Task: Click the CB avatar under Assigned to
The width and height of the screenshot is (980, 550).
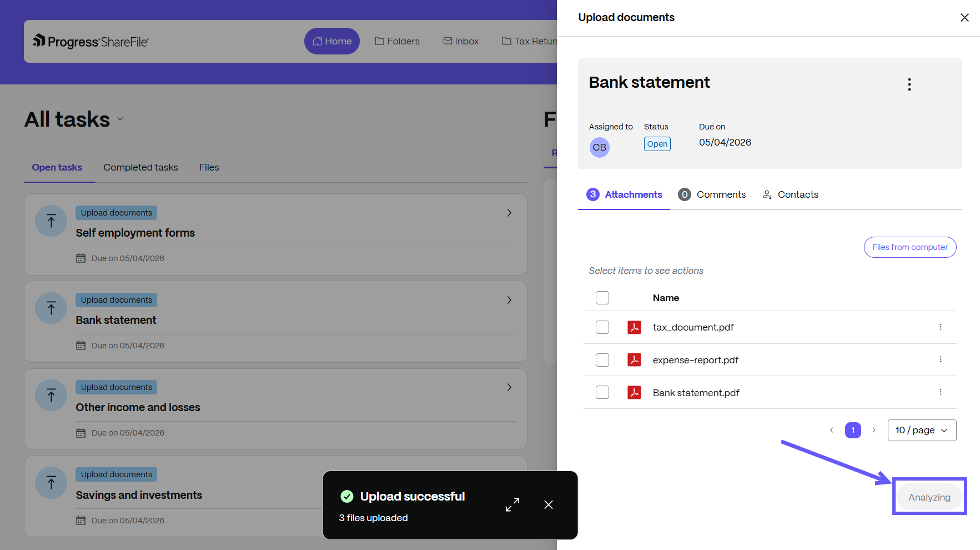Action: pyautogui.click(x=599, y=147)
